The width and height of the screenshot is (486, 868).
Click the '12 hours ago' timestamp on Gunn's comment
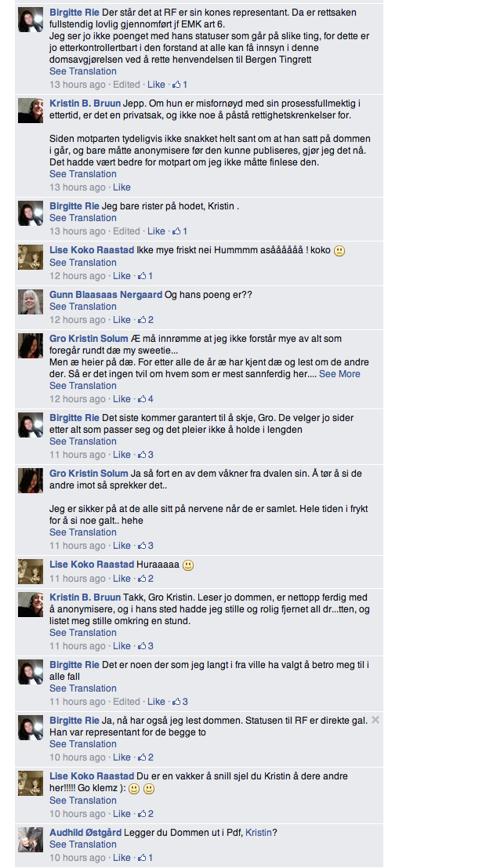coord(78,319)
